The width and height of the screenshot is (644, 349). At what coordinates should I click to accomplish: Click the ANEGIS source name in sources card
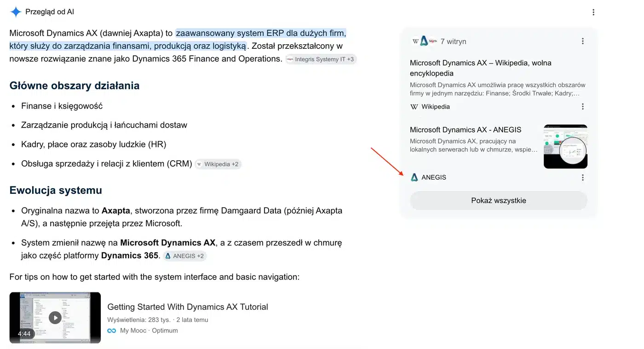[x=434, y=177]
